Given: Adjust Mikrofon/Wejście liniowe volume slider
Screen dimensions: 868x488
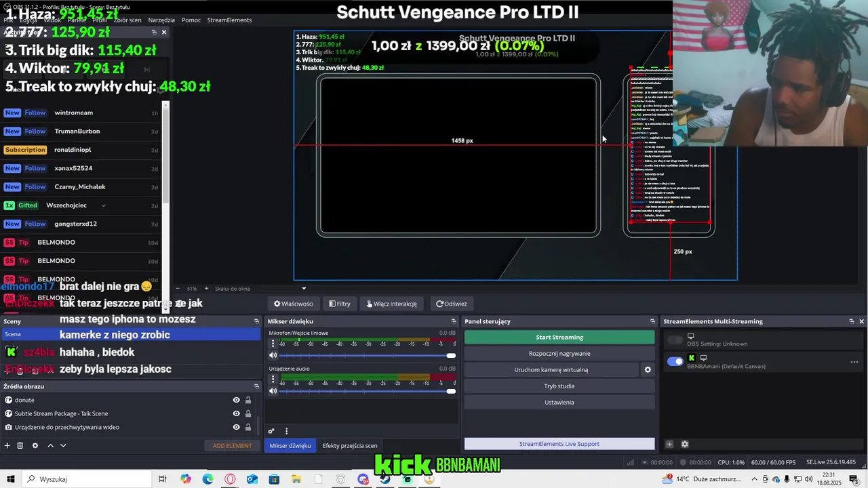Looking at the screenshot, I should click(x=366, y=355).
